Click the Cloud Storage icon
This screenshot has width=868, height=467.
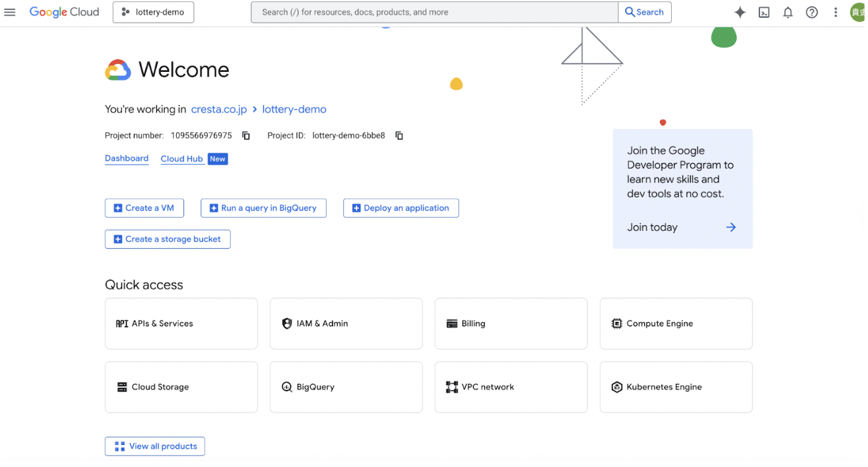(122, 387)
